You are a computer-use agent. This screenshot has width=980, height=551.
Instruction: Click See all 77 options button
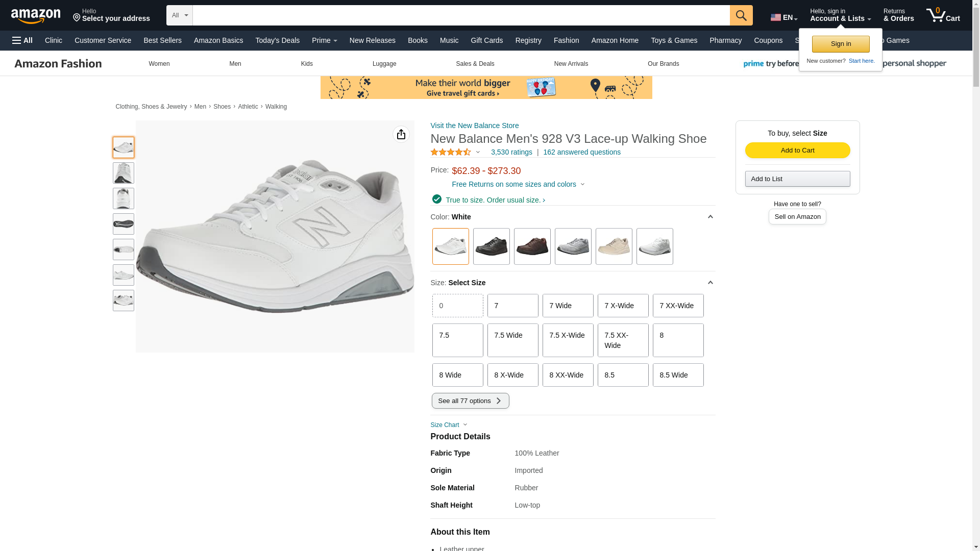(x=470, y=400)
